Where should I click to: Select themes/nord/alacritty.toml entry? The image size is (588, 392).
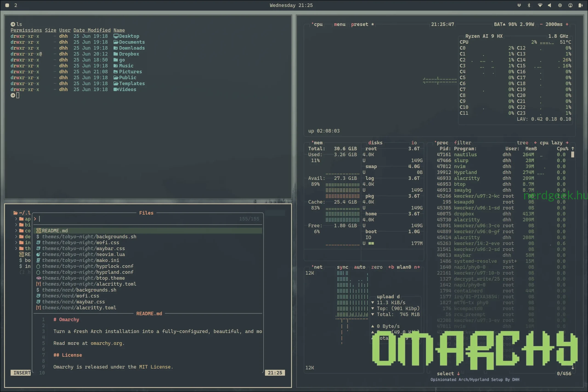coord(148,308)
